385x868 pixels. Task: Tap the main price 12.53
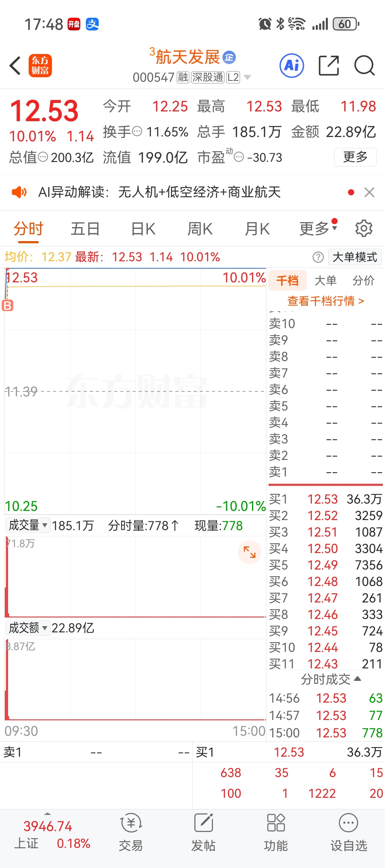[44, 111]
